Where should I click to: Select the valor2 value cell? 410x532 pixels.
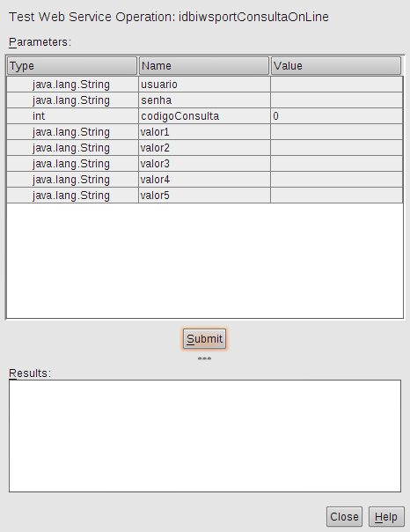(336, 148)
